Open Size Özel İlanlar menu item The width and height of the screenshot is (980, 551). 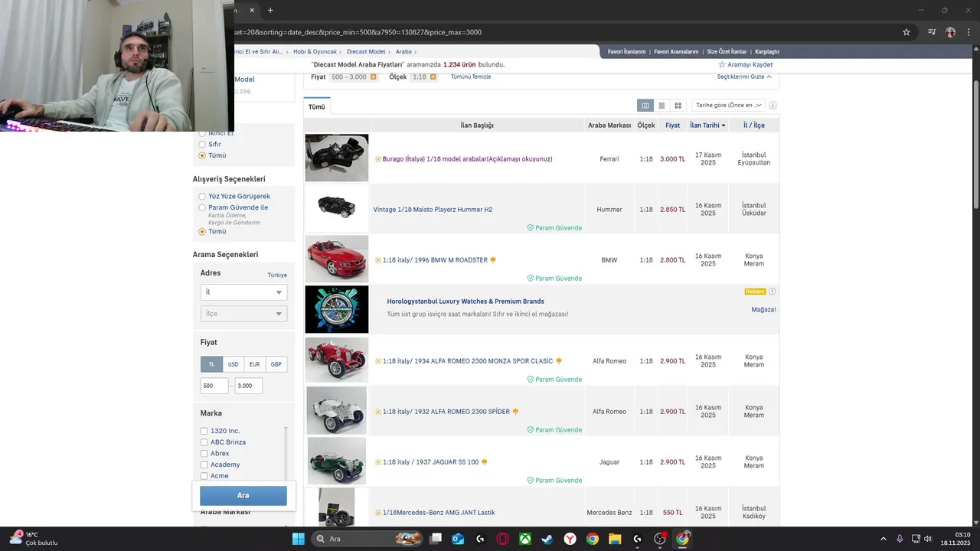click(727, 51)
